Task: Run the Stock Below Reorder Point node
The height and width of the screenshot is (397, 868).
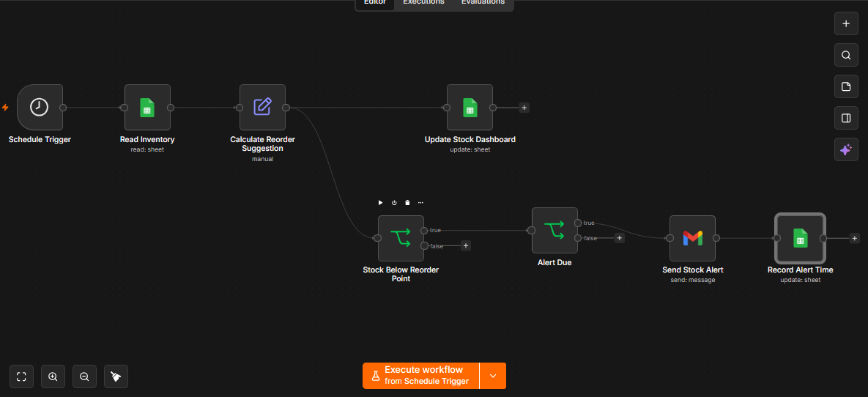Action: 381,203
